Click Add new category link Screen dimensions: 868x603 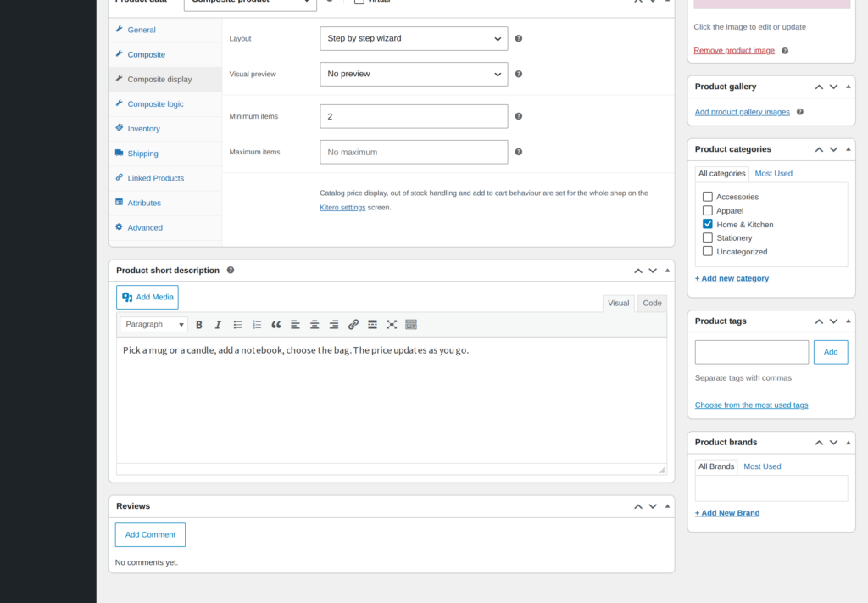pyautogui.click(x=732, y=278)
